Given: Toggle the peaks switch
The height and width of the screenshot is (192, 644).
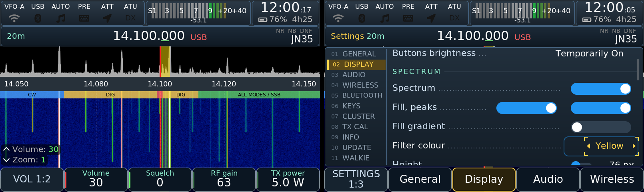Looking at the screenshot, I should 601,108.
